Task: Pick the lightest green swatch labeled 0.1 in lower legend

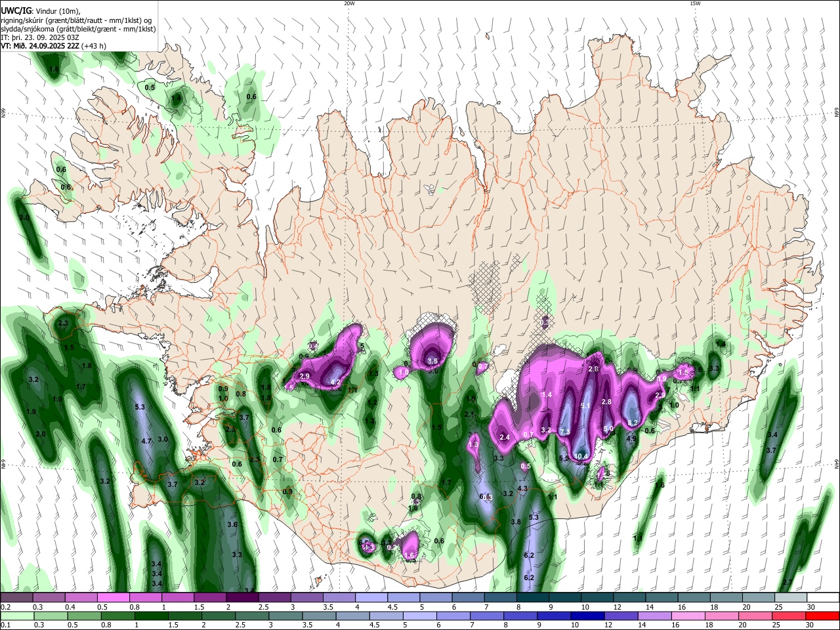Action: coord(16,616)
